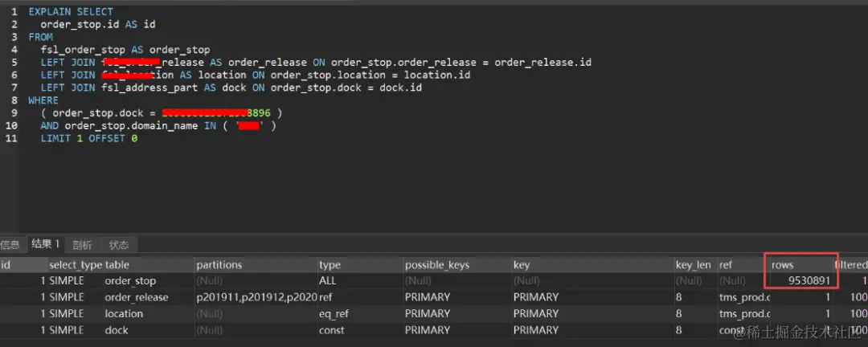Place cursor on the fsl_address_part join line
This screenshot has width=868, height=347.
[231, 88]
